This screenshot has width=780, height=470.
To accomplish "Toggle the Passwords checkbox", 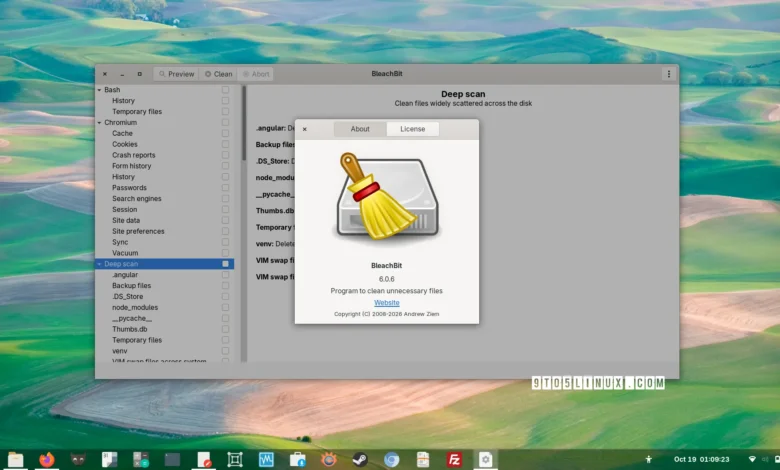I will click(x=225, y=188).
